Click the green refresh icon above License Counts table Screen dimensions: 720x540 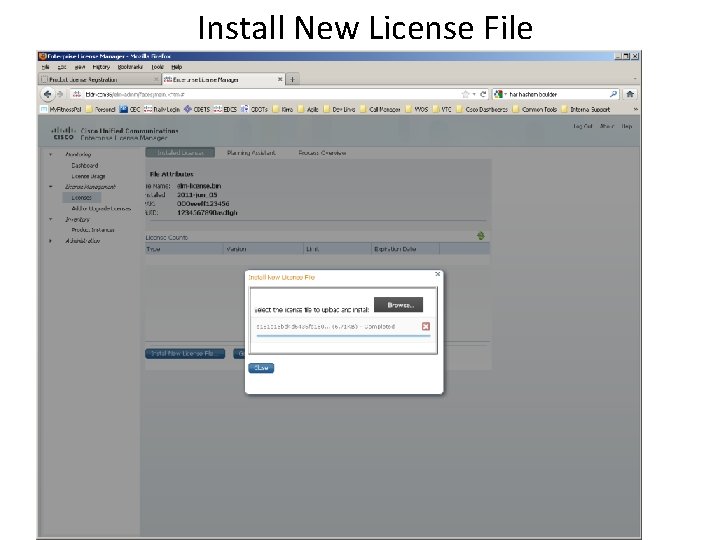480,236
